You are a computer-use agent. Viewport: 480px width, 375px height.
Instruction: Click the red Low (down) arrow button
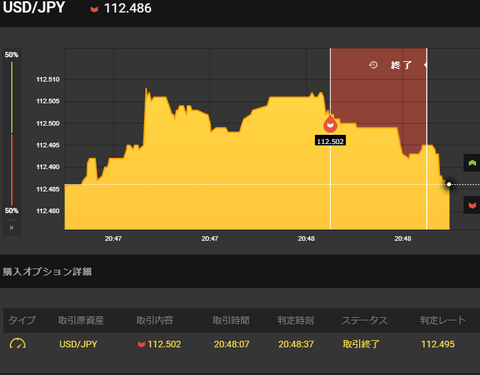pos(472,205)
